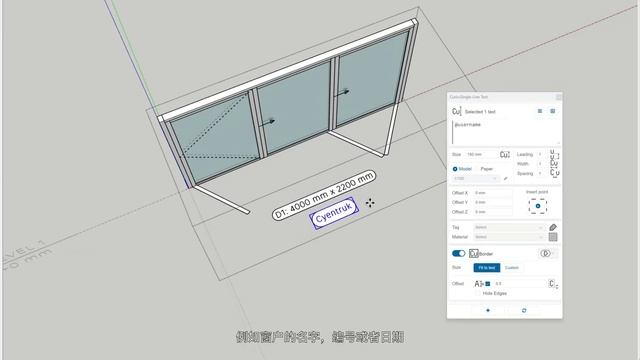Tick the Hide Edges checkbox
Viewport: 640px width, 360px height.
click(x=478, y=293)
